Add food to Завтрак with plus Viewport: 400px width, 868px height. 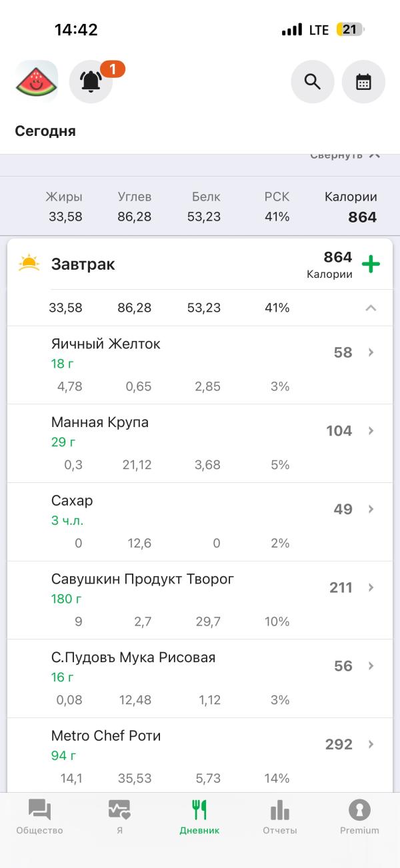(371, 264)
